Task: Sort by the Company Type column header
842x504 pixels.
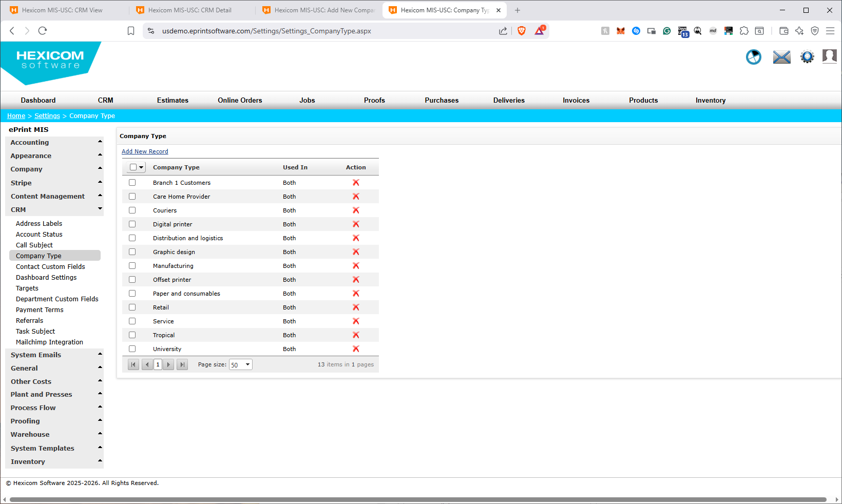Action: pos(176,167)
